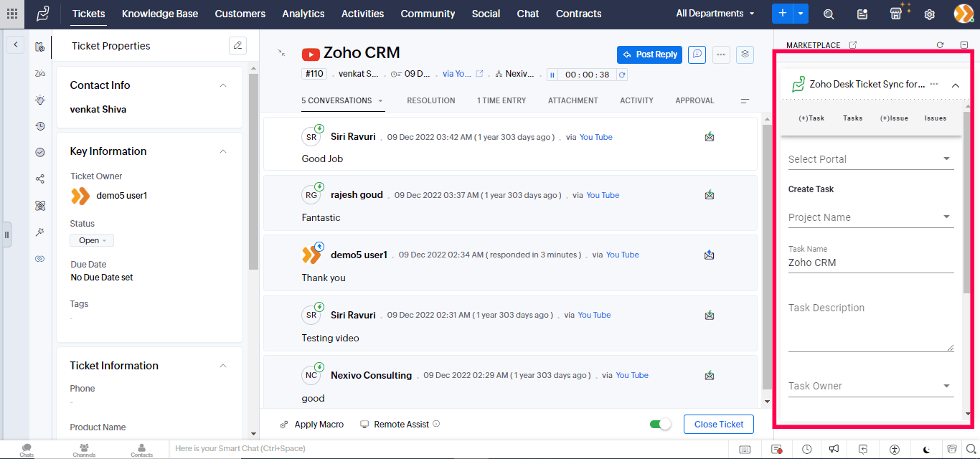Refresh the Marketplace panel
Viewport: 980px width, 459px height.
tap(940, 45)
